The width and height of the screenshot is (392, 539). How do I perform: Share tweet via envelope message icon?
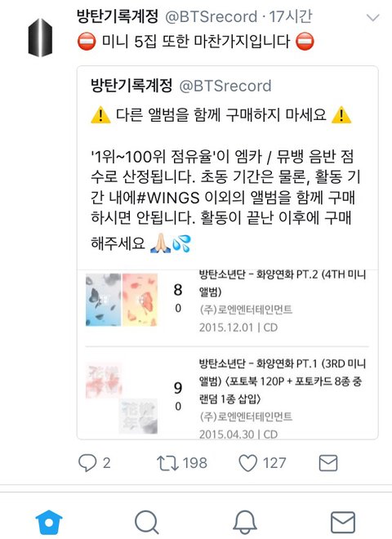coord(328,463)
